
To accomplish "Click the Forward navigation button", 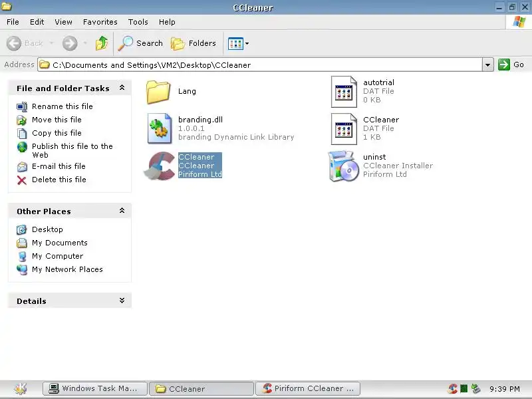I will click(70, 43).
